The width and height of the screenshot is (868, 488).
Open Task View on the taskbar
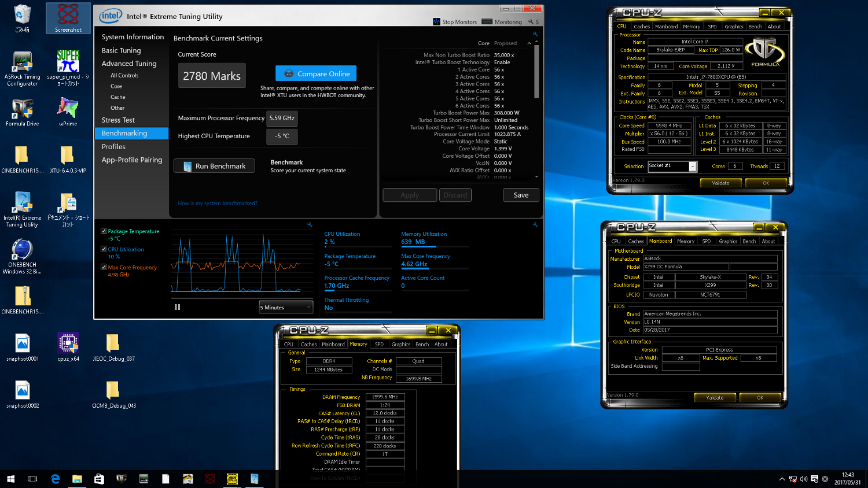[32, 479]
